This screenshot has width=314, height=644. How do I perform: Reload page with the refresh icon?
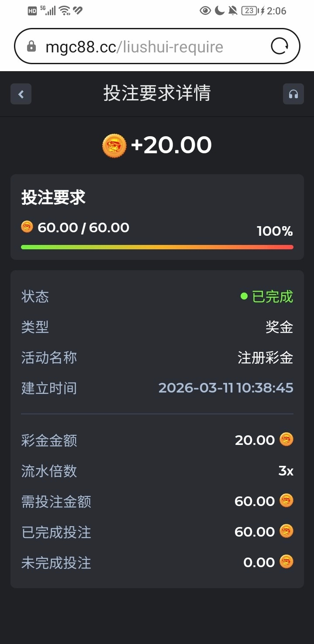click(279, 46)
